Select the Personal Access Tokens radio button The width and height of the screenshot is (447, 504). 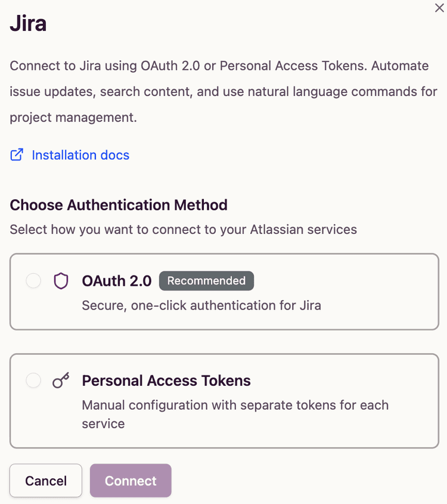(x=33, y=380)
